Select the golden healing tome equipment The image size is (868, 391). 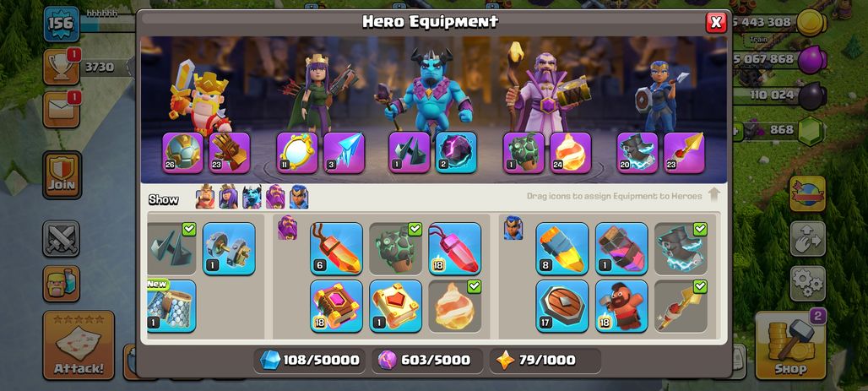tap(395, 307)
